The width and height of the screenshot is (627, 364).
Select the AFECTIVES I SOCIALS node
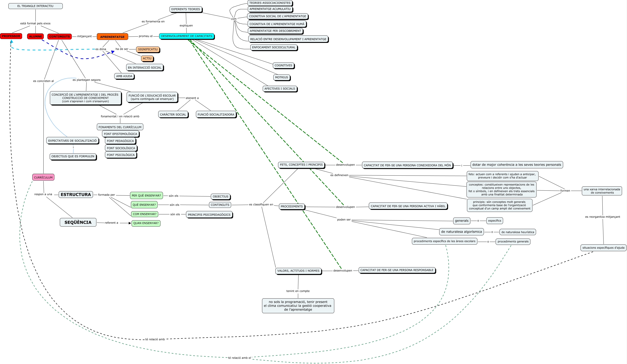pos(280,89)
